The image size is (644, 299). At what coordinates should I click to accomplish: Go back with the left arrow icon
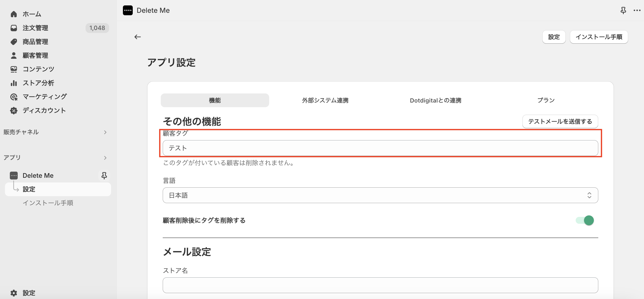tap(137, 37)
